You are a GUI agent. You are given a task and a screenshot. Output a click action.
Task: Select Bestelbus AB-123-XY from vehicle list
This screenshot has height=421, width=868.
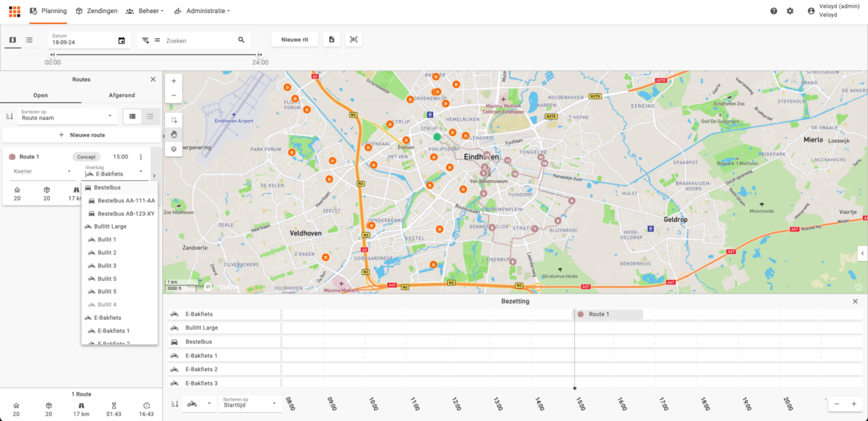point(120,213)
